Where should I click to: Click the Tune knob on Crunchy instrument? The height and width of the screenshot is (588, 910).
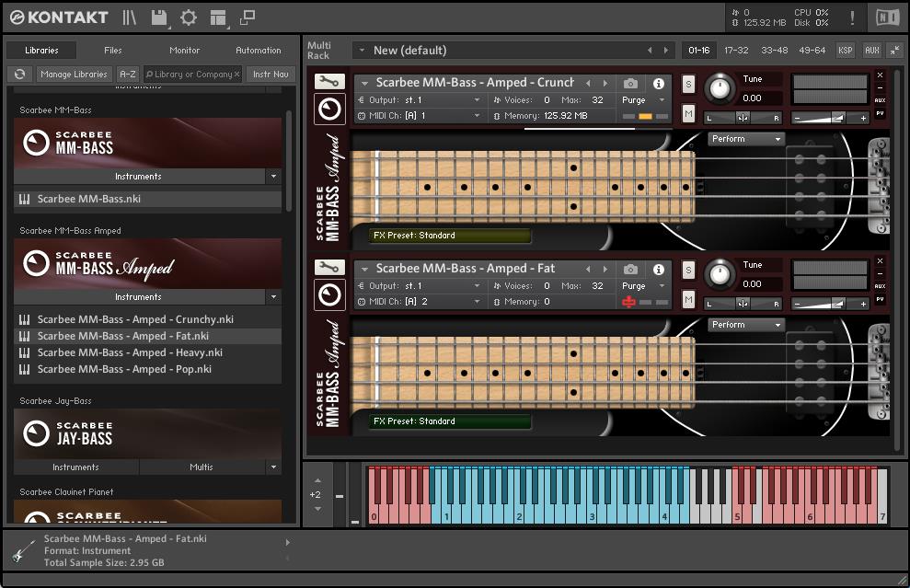pyautogui.click(x=719, y=89)
